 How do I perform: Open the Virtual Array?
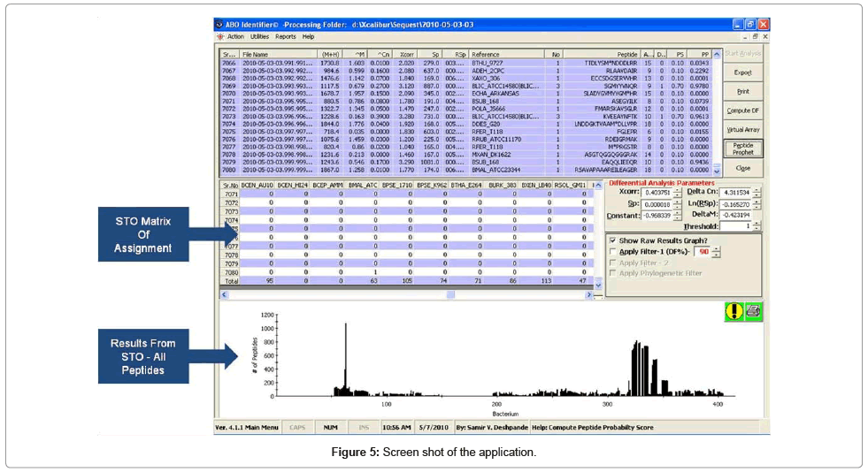[743, 130]
